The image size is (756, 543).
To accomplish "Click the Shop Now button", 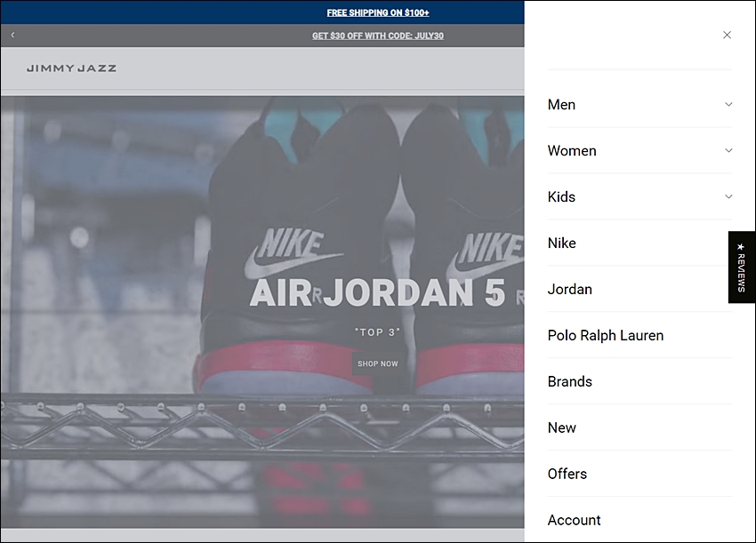I will (378, 363).
